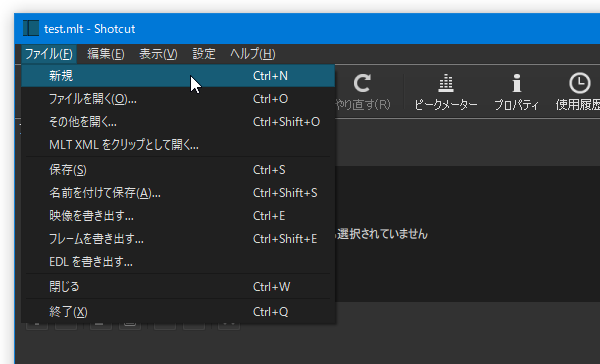
Task: Select その他を開く... menu entry
Action: (x=178, y=122)
